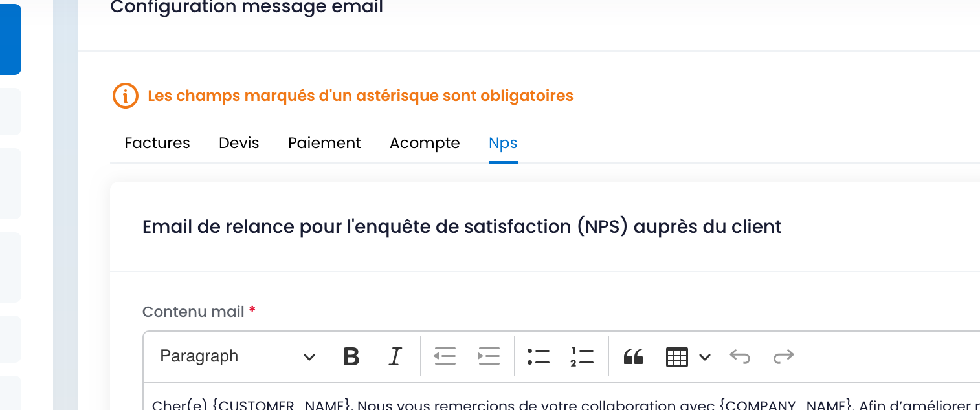Insert a numbered list
The height and width of the screenshot is (410, 980).
click(x=582, y=356)
